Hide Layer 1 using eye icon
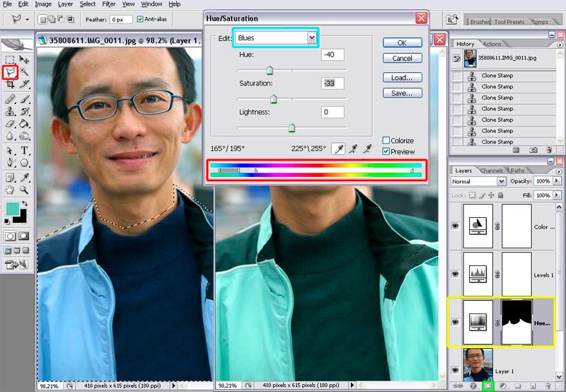 pyautogui.click(x=455, y=370)
